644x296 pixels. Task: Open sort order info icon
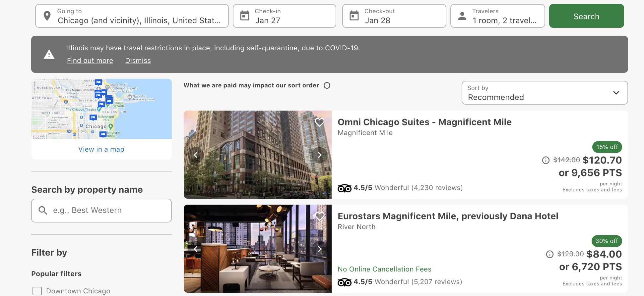[x=327, y=85]
